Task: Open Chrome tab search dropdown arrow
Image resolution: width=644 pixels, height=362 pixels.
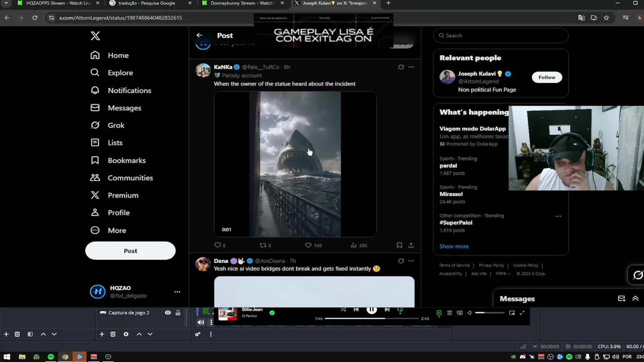Action: coord(6,3)
